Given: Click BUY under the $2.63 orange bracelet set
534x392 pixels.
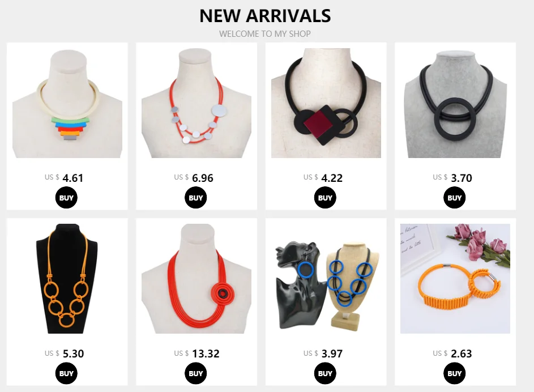Looking at the screenshot, I should tap(455, 373).
